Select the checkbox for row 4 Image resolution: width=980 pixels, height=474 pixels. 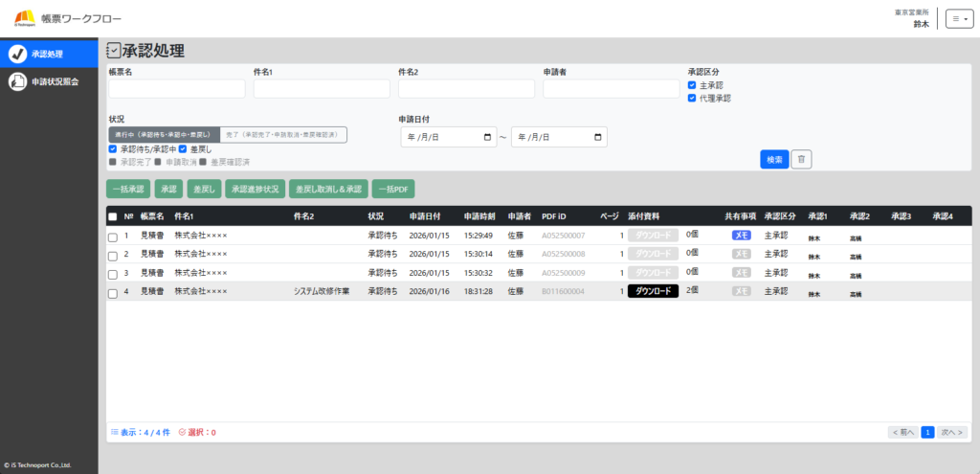(113, 291)
